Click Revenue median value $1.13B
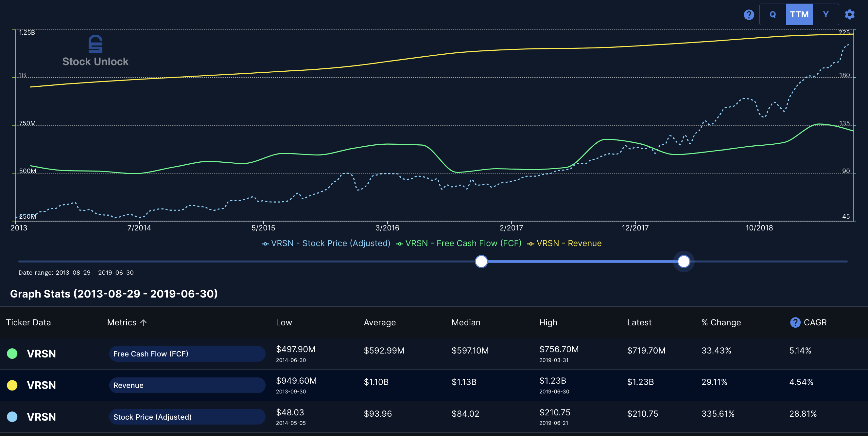This screenshot has height=436, width=868. point(464,382)
